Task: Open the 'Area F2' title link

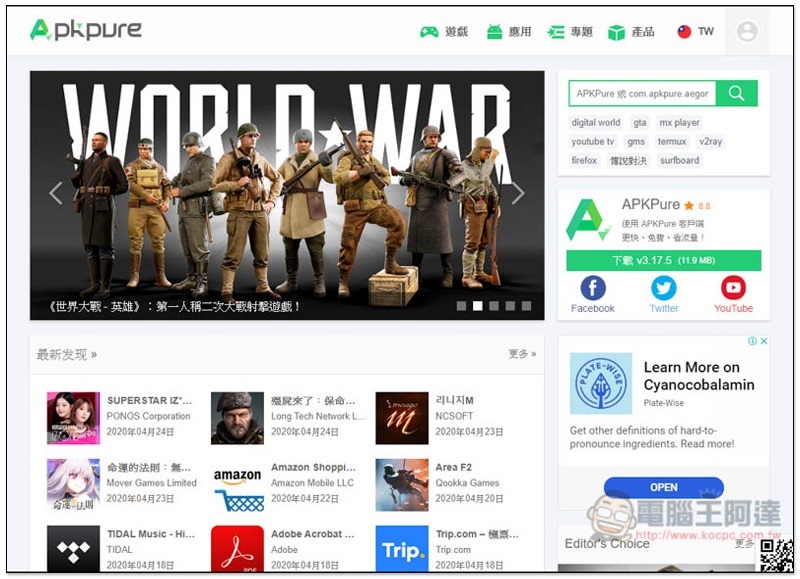Action: [454, 467]
